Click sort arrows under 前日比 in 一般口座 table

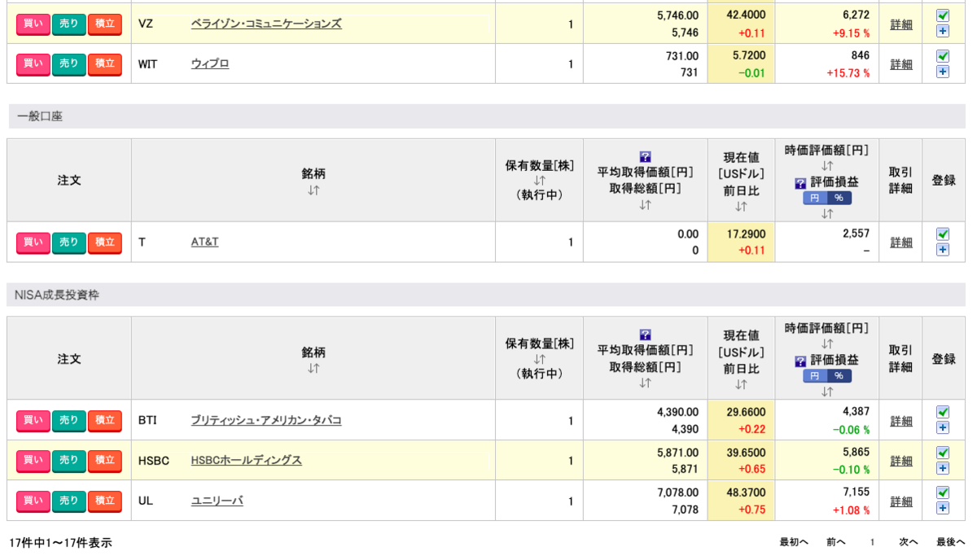741,206
